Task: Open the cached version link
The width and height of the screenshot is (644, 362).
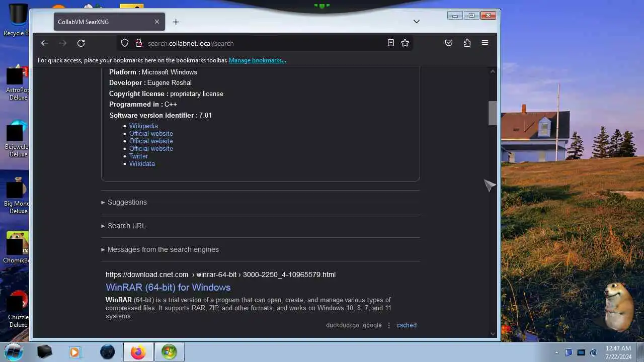Action: [407, 325]
